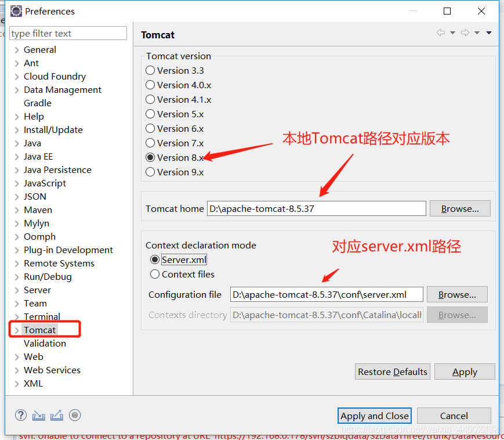Screen dimensions: 504x440
Task: Expand the Ant tree node
Action: [x=17, y=63]
